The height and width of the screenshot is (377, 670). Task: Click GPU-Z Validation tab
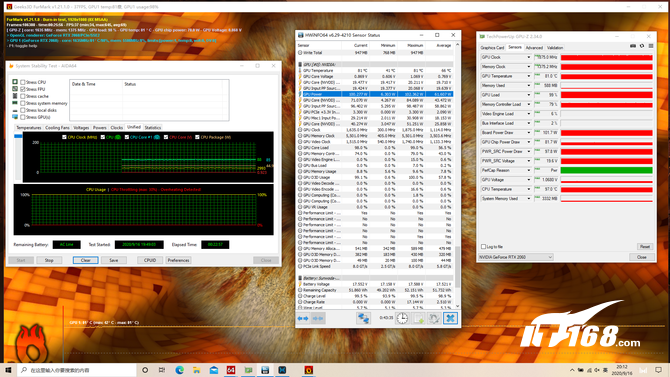pyautogui.click(x=555, y=48)
